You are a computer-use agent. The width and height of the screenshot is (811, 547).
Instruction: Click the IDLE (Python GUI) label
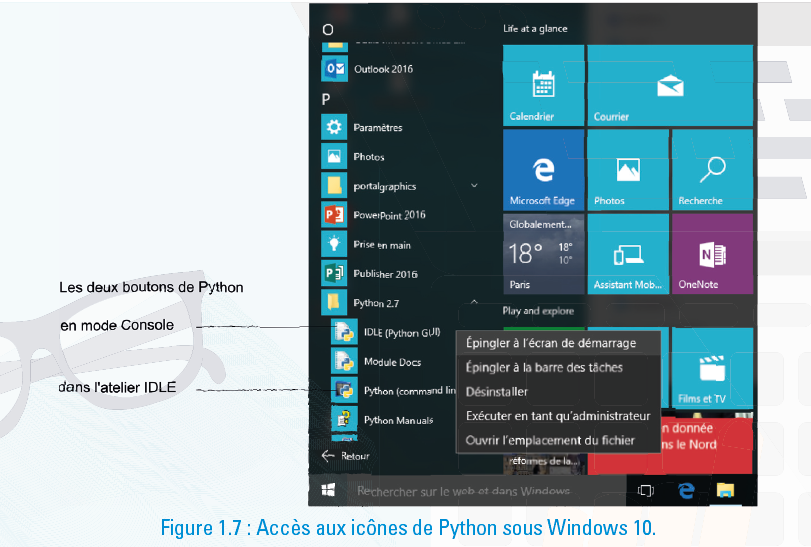(x=402, y=332)
